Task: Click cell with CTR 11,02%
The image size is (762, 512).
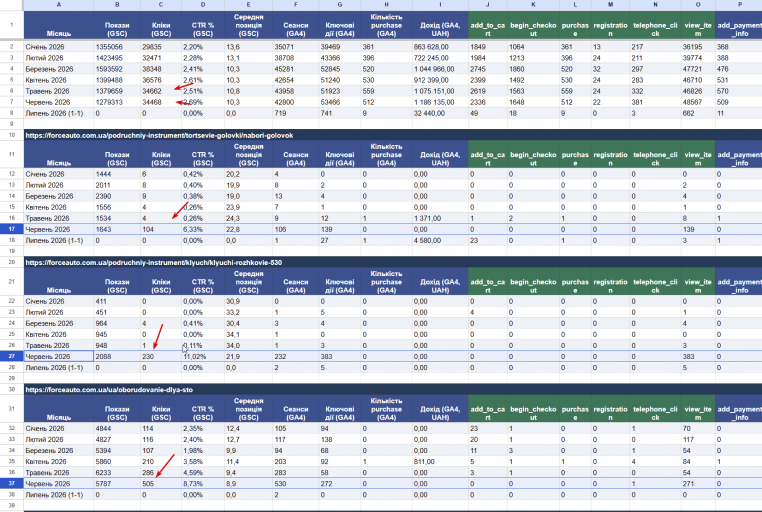Action: coord(203,357)
